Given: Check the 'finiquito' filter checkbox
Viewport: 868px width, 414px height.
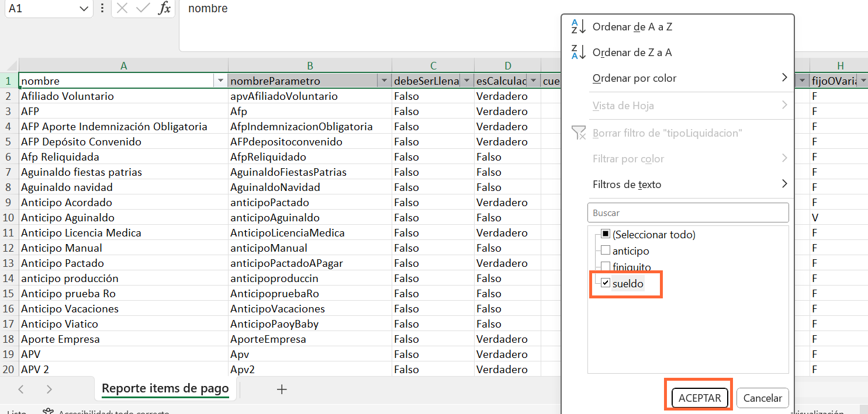Looking at the screenshot, I should click(x=606, y=267).
